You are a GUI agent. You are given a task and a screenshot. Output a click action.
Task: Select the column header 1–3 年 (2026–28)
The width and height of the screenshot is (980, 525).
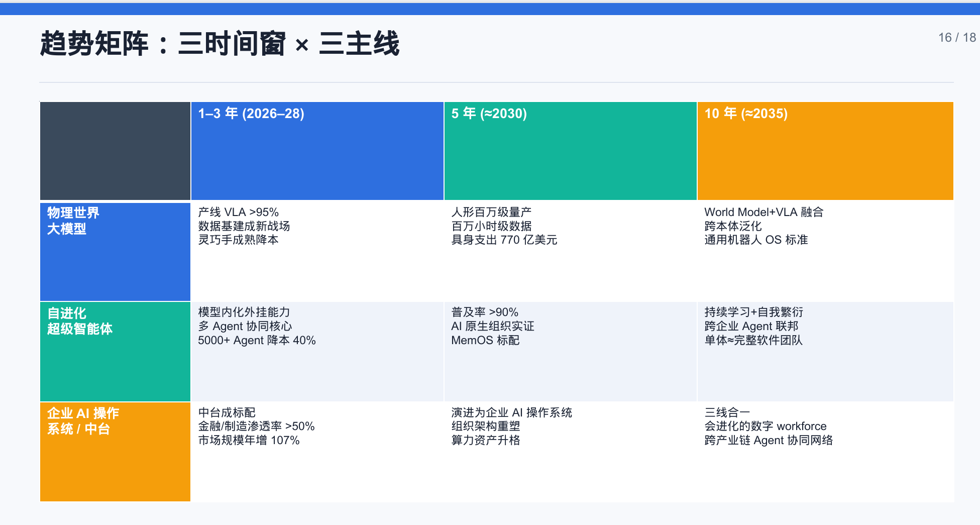click(x=317, y=151)
